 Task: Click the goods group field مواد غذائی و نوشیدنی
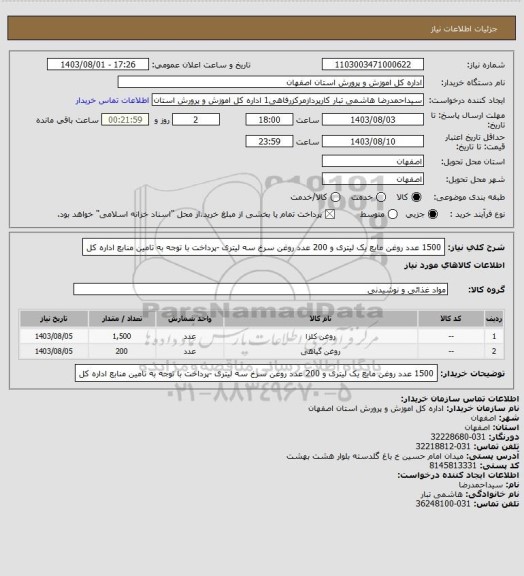[260, 289]
